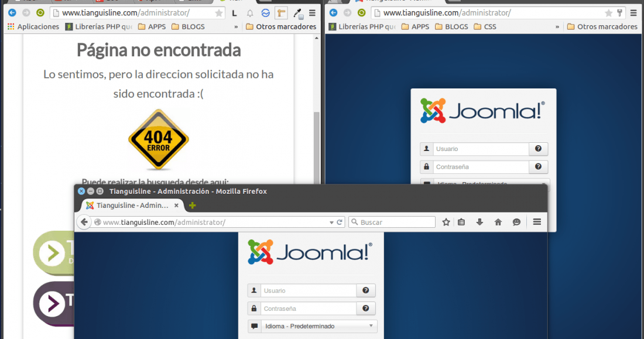Bookmark page with star in left Chrome window

[x=219, y=13]
